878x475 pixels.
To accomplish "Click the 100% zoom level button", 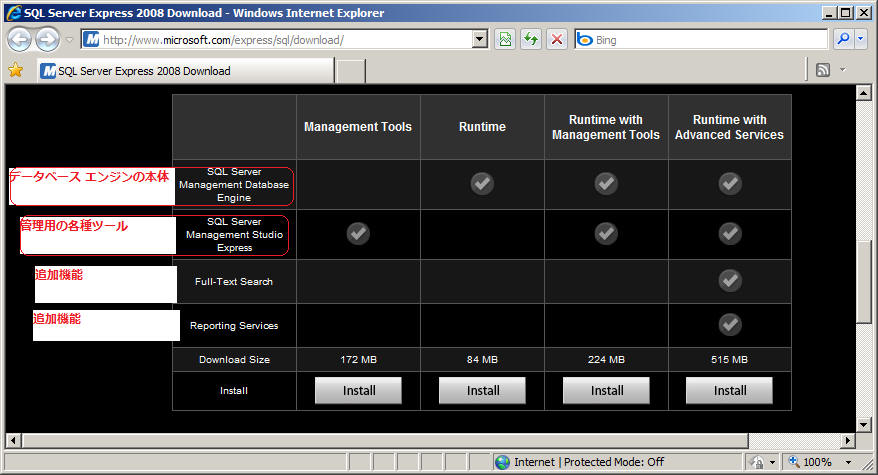I will point(810,462).
